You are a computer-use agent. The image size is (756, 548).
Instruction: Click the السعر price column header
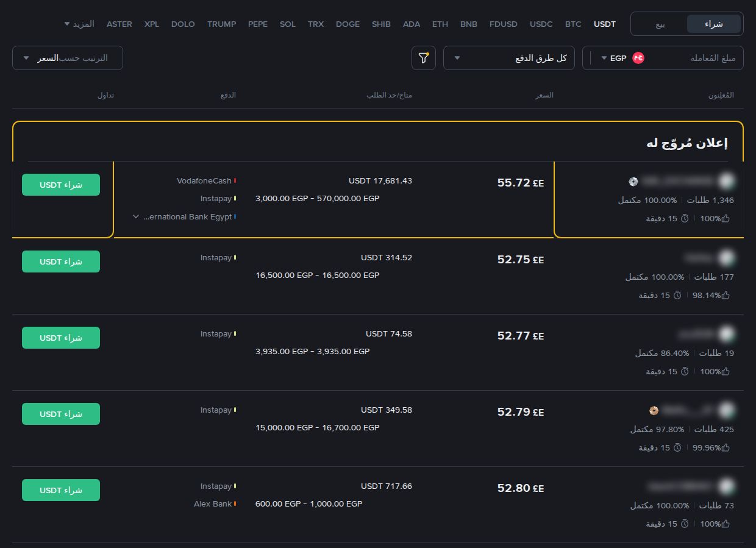(x=544, y=96)
